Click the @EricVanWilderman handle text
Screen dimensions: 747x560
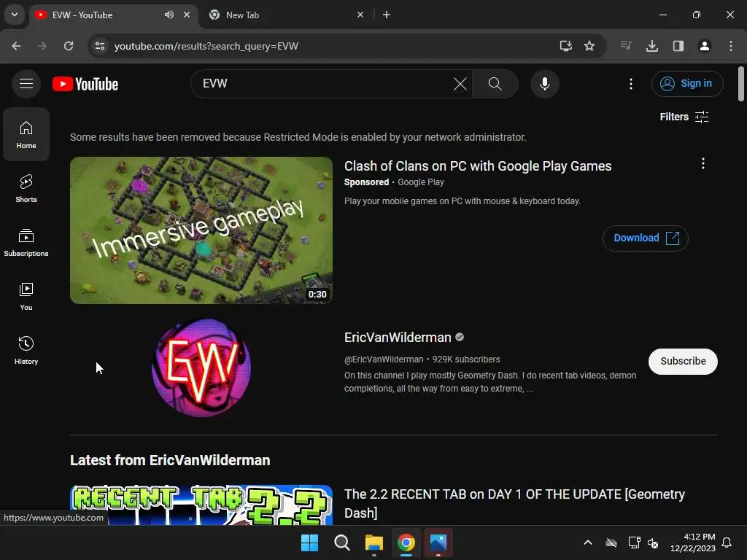tap(384, 359)
